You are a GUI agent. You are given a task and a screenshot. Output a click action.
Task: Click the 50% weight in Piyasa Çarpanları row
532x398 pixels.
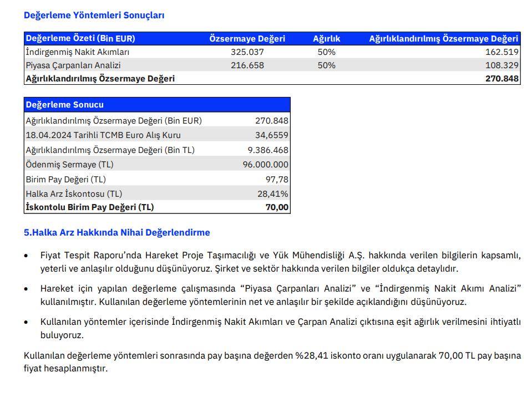[326, 65]
